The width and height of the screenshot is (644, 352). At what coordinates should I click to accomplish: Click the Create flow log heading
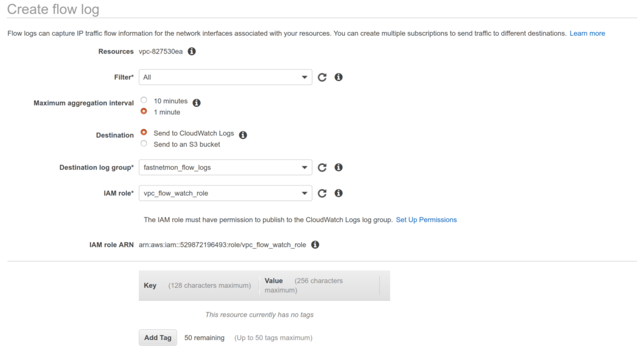pyautogui.click(x=53, y=9)
